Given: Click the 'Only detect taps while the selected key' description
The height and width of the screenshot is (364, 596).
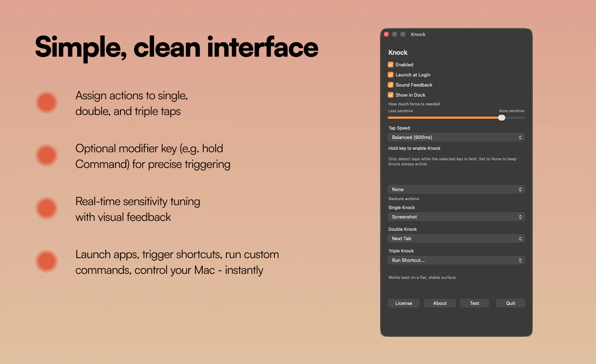Looking at the screenshot, I should click(x=452, y=161).
